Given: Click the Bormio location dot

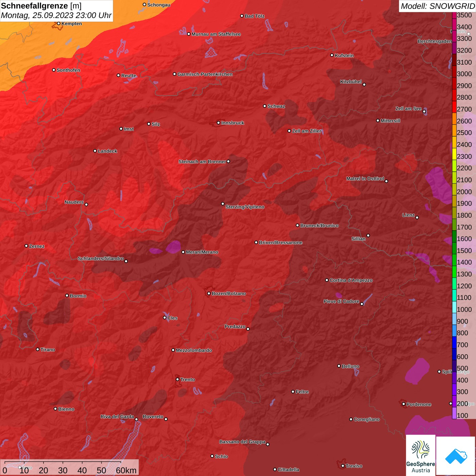Looking at the screenshot, I should tap(67, 295).
